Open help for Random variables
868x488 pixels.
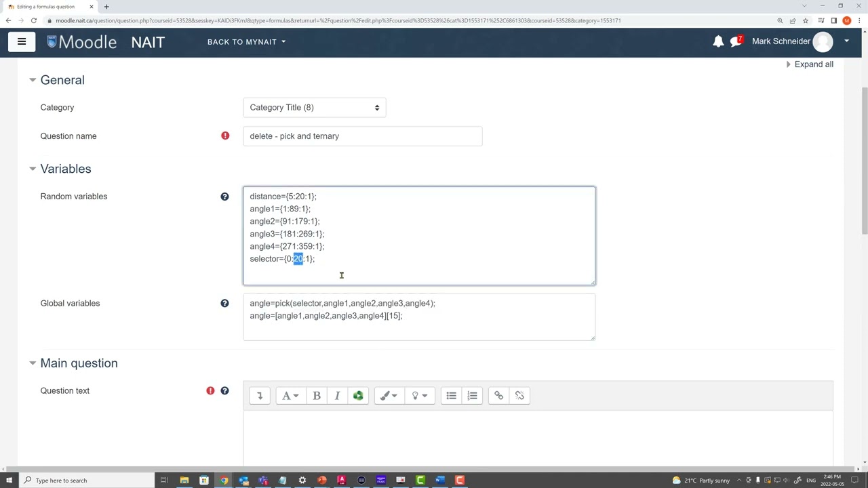pyautogui.click(x=224, y=197)
